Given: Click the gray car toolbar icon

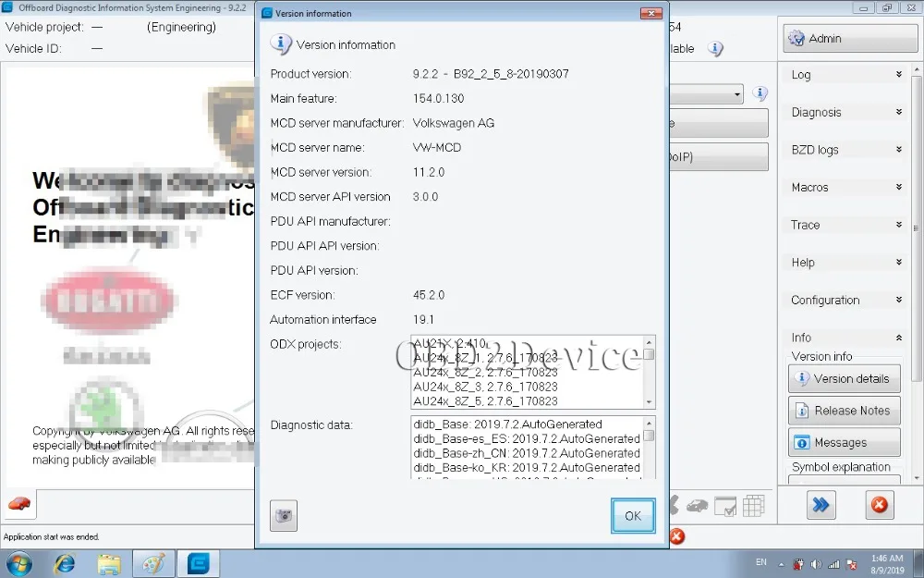Looking at the screenshot, I should tap(698, 506).
